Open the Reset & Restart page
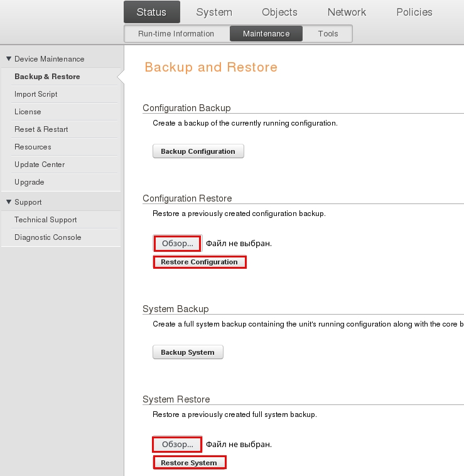464x476 pixels. pos(41,129)
